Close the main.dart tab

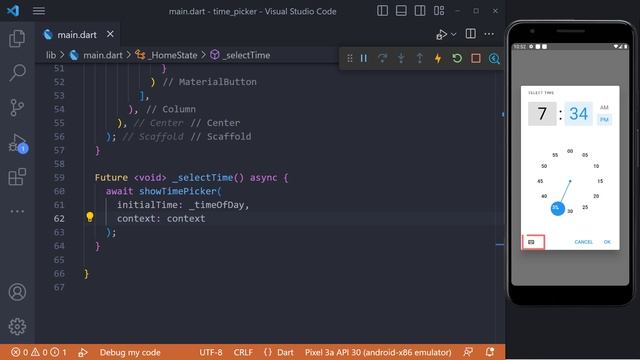pos(110,34)
